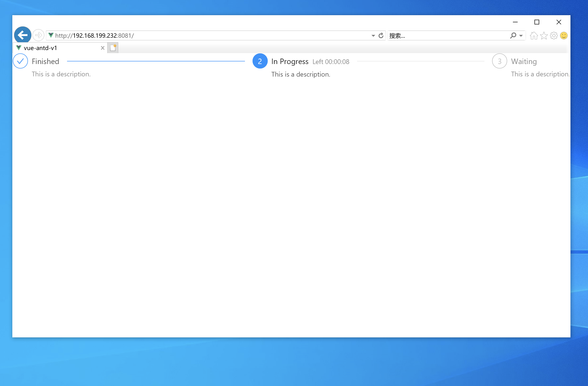Open the Home page icon
Screen dimensions: 588x386
click(534, 36)
